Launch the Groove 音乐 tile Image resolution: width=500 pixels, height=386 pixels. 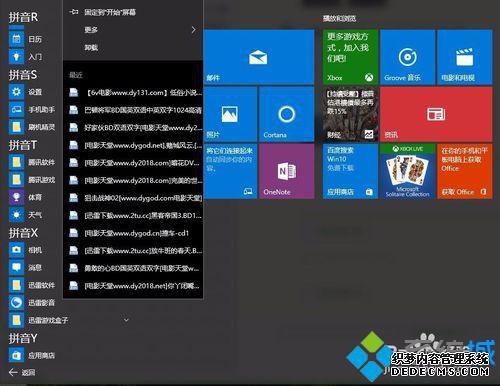pos(408,57)
